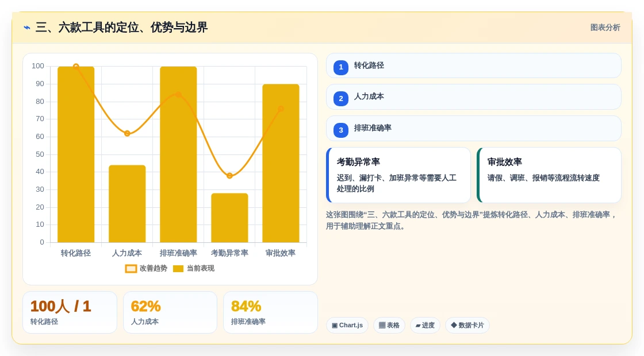Open the 人力成本 list item

474,97
